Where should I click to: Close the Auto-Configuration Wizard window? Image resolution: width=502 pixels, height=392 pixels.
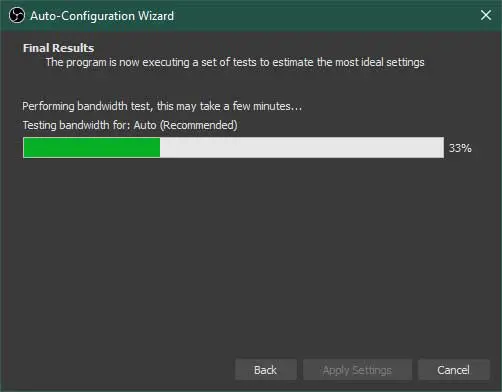[486, 15]
